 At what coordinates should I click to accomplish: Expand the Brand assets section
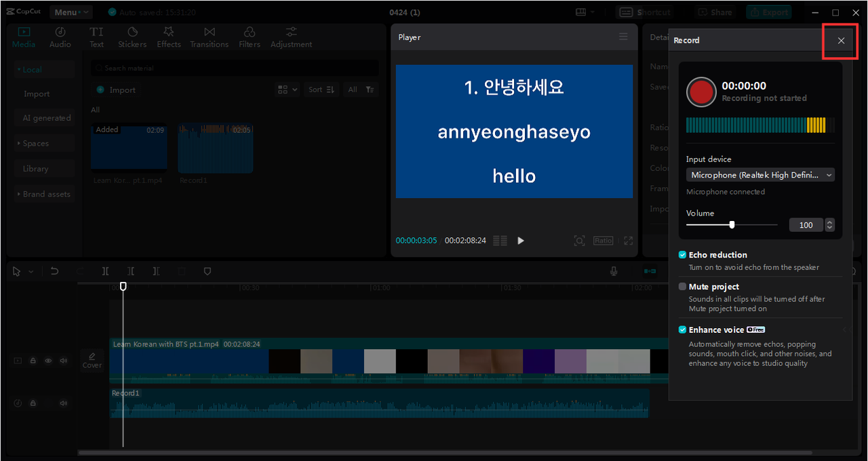coord(45,194)
